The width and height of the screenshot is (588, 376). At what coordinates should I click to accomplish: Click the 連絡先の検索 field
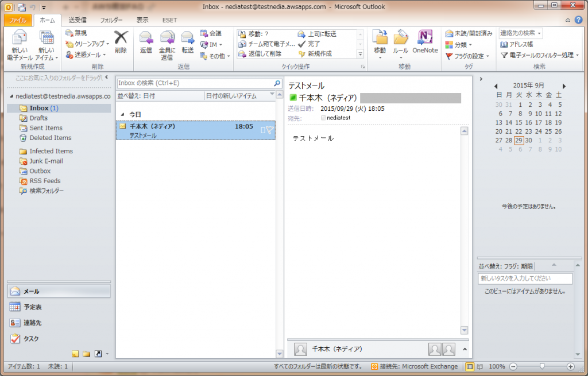(520, 33)
